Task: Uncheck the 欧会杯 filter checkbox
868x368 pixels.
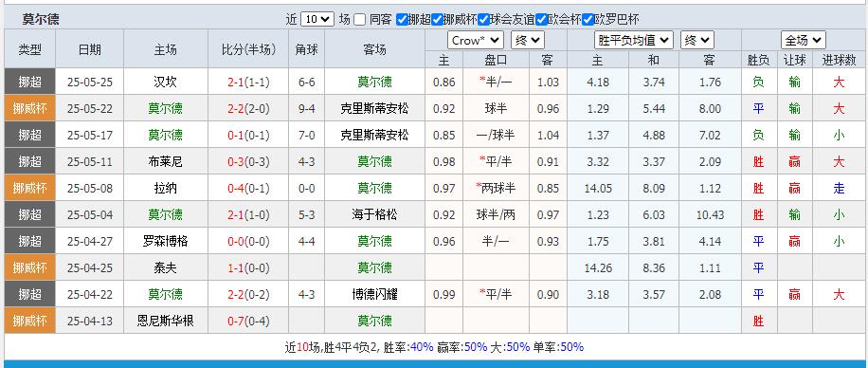Action: pyautogui.click(x=541, y=19)
